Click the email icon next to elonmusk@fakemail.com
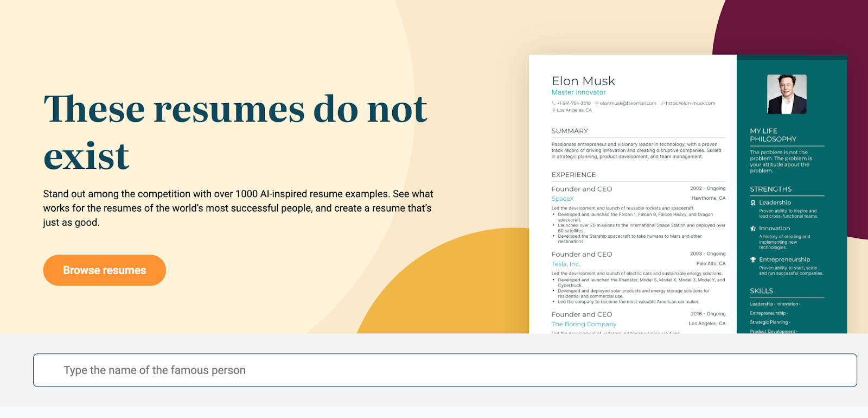The image size is (868, 418). coord(597,103)
